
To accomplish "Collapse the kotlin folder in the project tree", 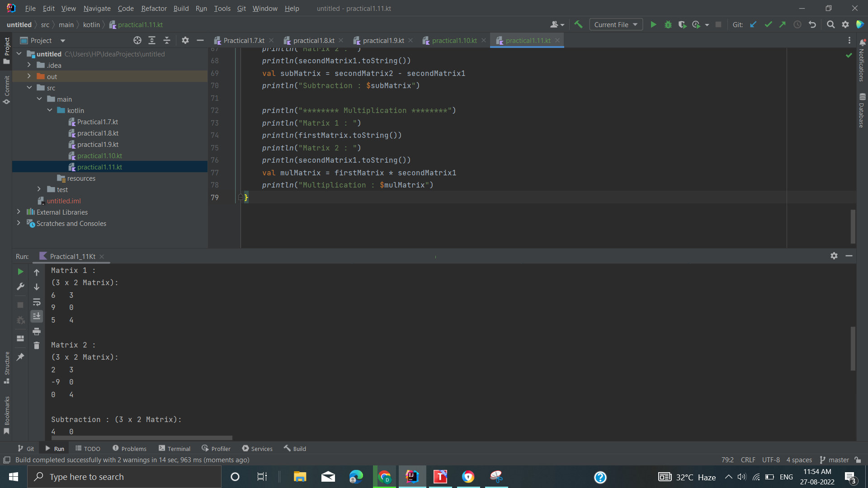I will (50, 110).
